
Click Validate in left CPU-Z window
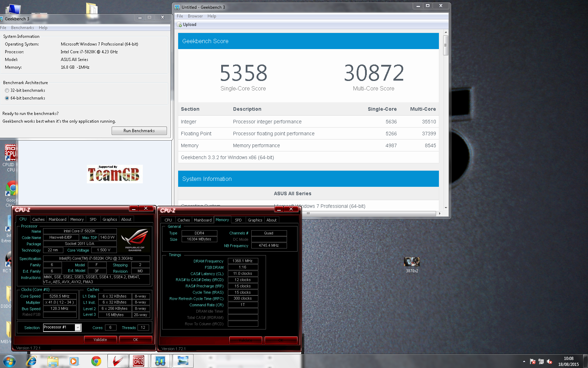(100, 340)
